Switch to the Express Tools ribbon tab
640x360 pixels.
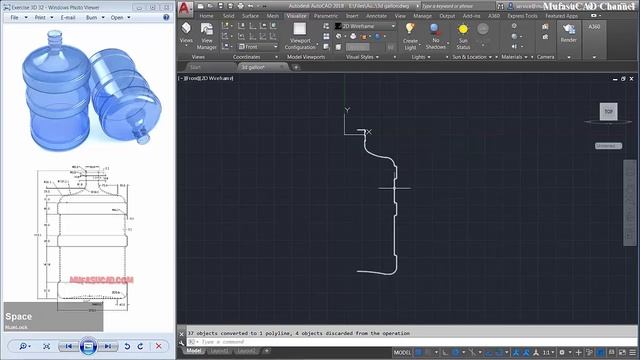pos(522,16)
